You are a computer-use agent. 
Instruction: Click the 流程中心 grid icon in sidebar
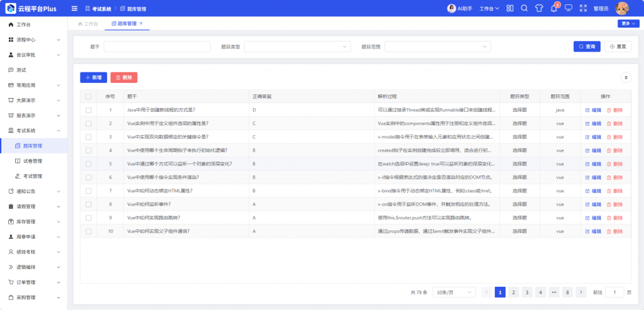[11, 40]
